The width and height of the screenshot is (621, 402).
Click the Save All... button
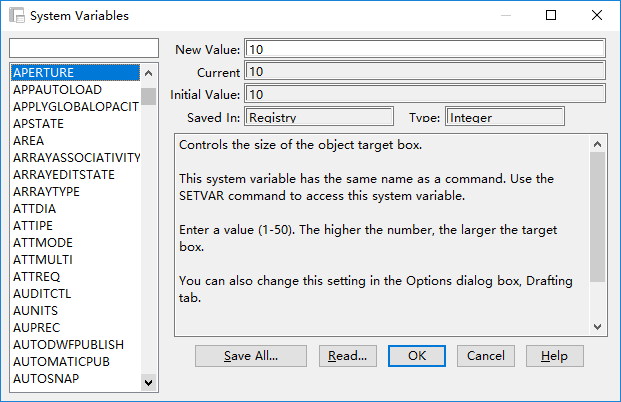(250, 355)
